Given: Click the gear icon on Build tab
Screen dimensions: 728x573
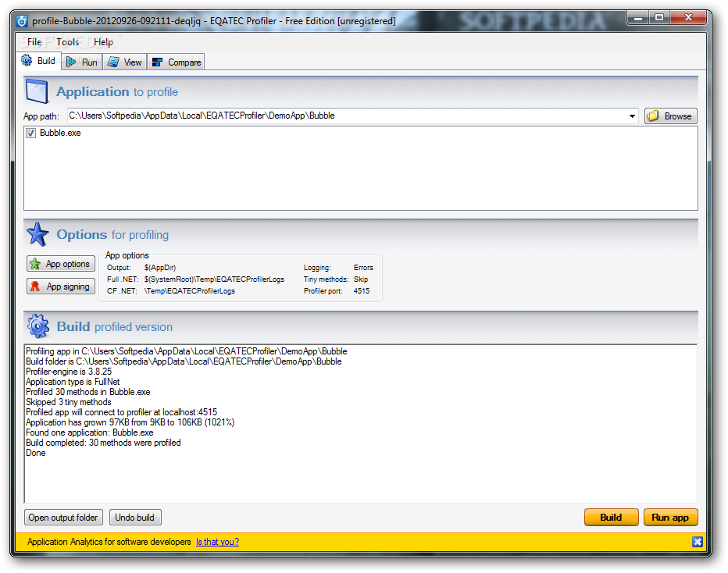Looking at the screenshot, I should click(x=27, y=60).
